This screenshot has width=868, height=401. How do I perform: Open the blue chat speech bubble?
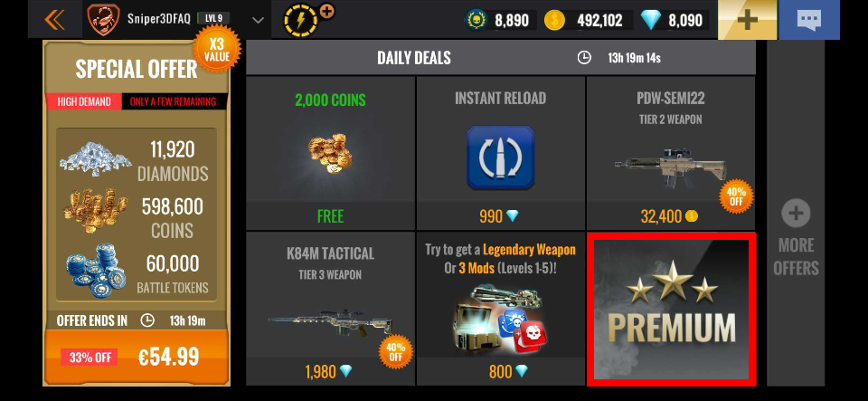pyautogui.click(x=808, y=20)
